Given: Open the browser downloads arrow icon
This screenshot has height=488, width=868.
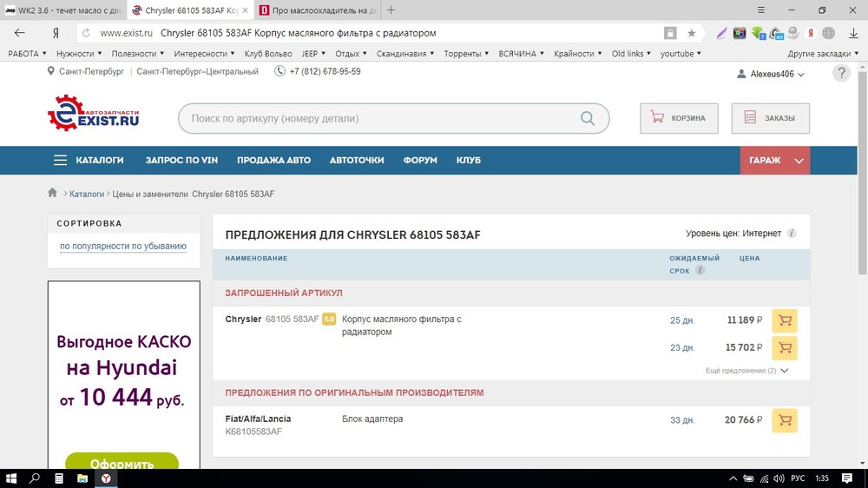Looking at the screenshot, I should [x=853, y=33].
